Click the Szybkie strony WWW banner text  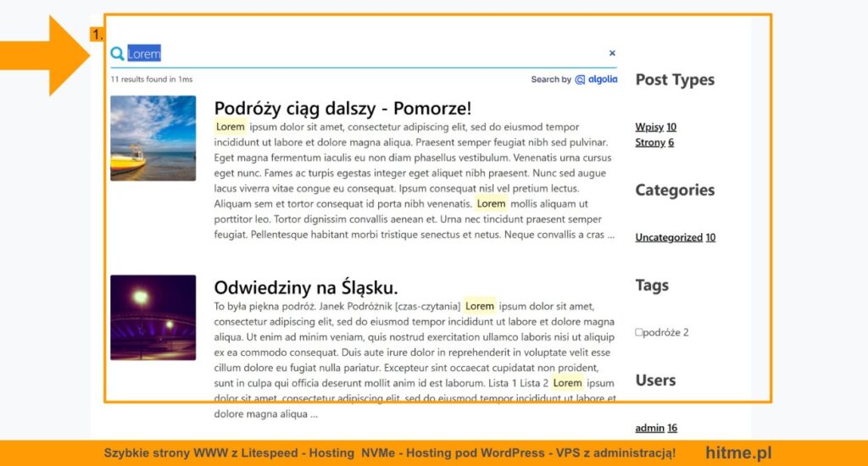(x=390, y=452)
